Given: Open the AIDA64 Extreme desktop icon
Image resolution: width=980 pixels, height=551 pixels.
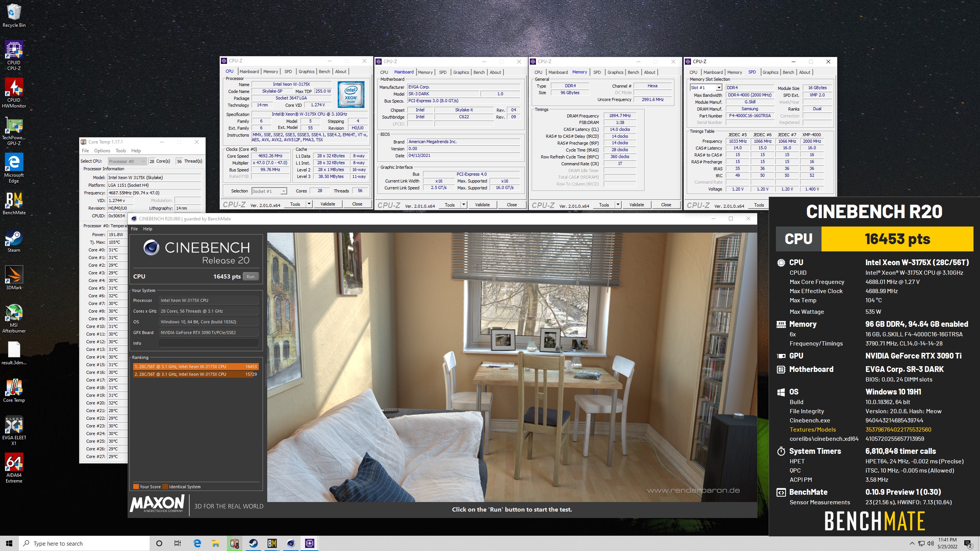Looking at the screenshot, I should click(x=14, y=468).
